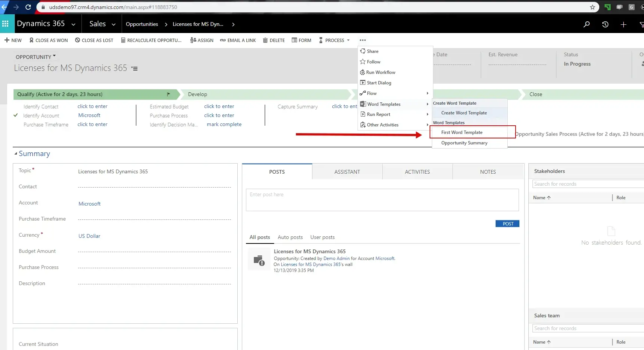Switch to the POSTS tab
This screenshot has width=644, height=350.
277,171
